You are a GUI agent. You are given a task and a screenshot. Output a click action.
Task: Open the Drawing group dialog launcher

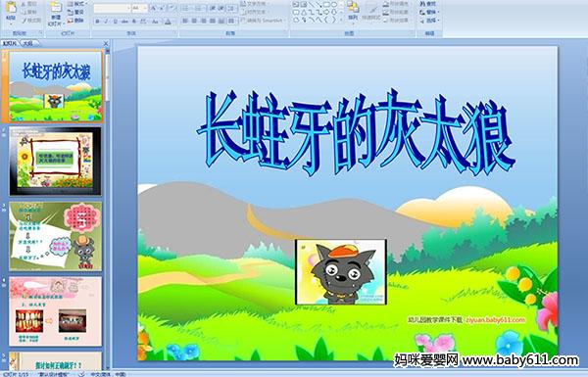pyautogui.click(x=412, y=33)
